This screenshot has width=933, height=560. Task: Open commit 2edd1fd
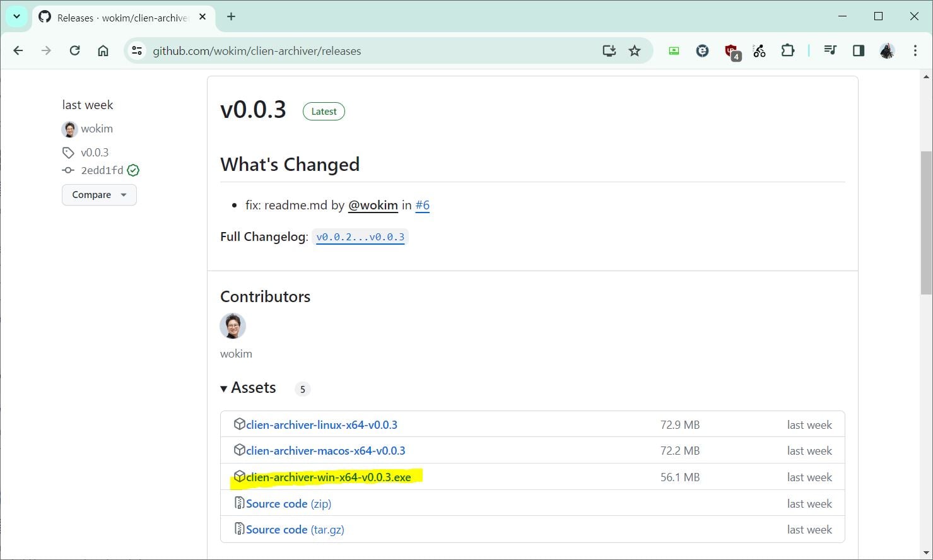102,170
